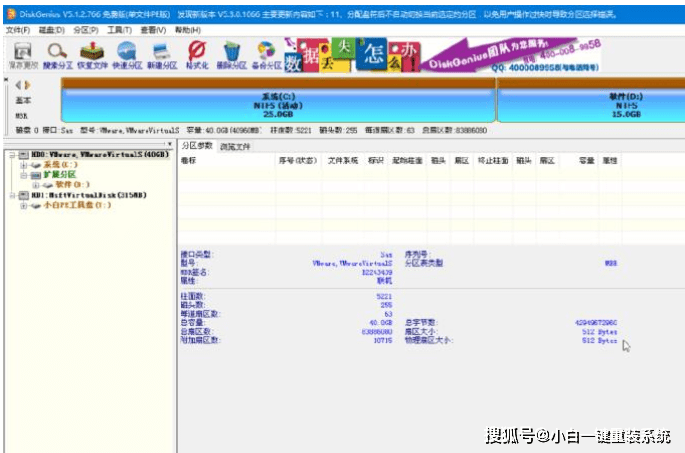Click the 附加扇区数 value 10715

click(383, 340)
